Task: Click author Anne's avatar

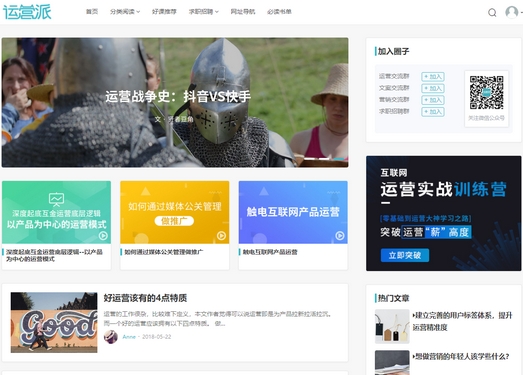Action: pyautogui.click(x=111, y=337)
